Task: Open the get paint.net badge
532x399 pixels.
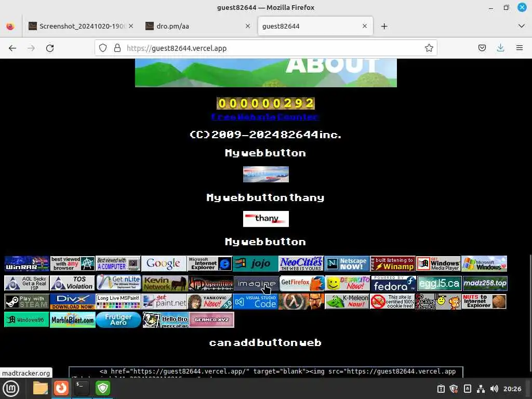Action: tap(165, 302)
